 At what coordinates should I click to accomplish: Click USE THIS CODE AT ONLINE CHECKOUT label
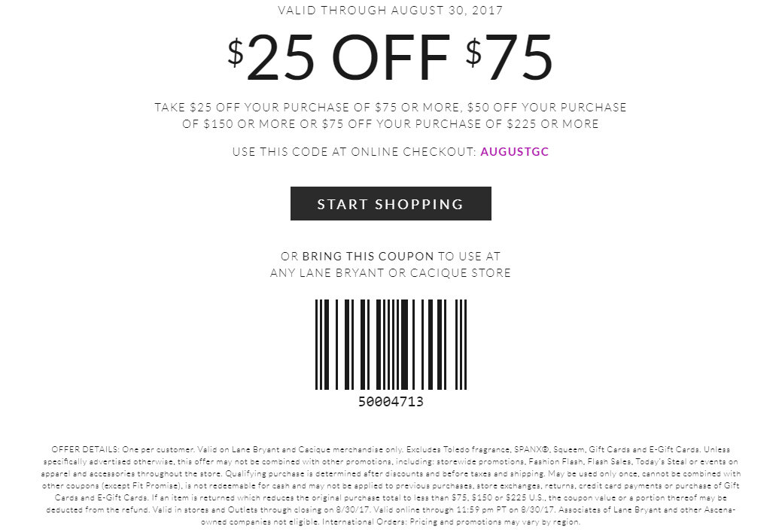355,151
